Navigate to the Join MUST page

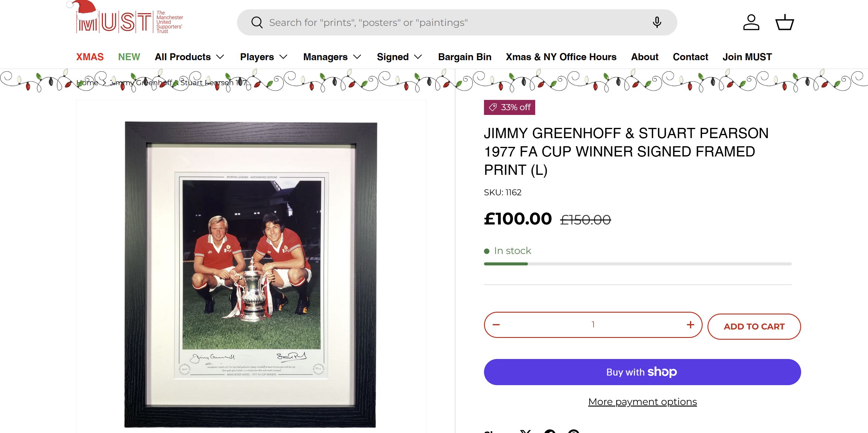tap(747, 57)
